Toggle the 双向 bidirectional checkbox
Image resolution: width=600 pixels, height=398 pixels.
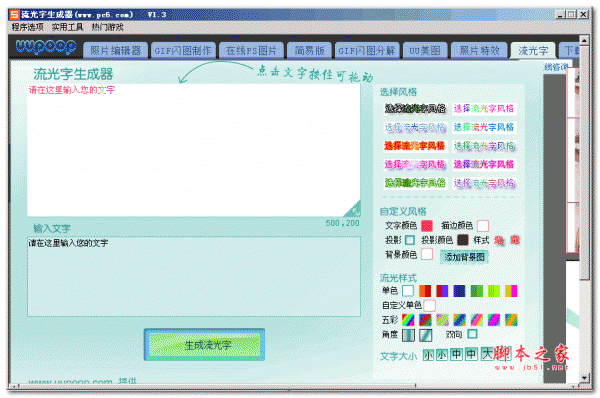click(x=473, y=334)
